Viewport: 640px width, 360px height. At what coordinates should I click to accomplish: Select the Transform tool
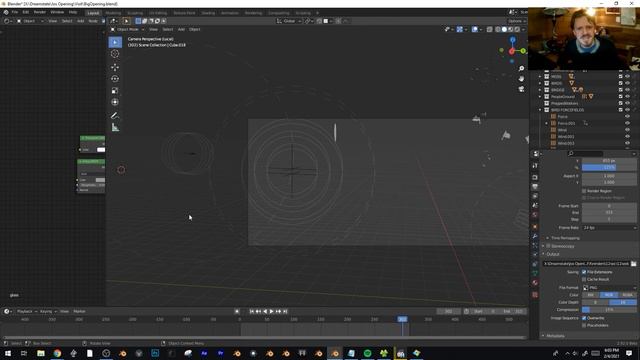point(115,102)
